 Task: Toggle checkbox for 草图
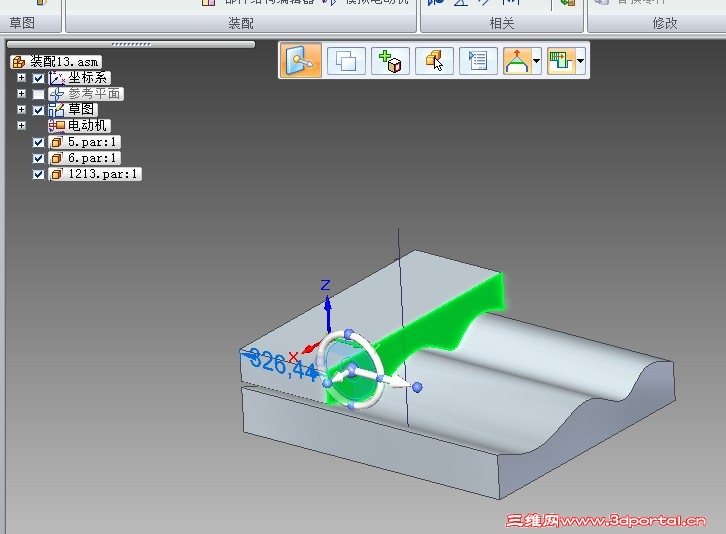click(38, 110)
